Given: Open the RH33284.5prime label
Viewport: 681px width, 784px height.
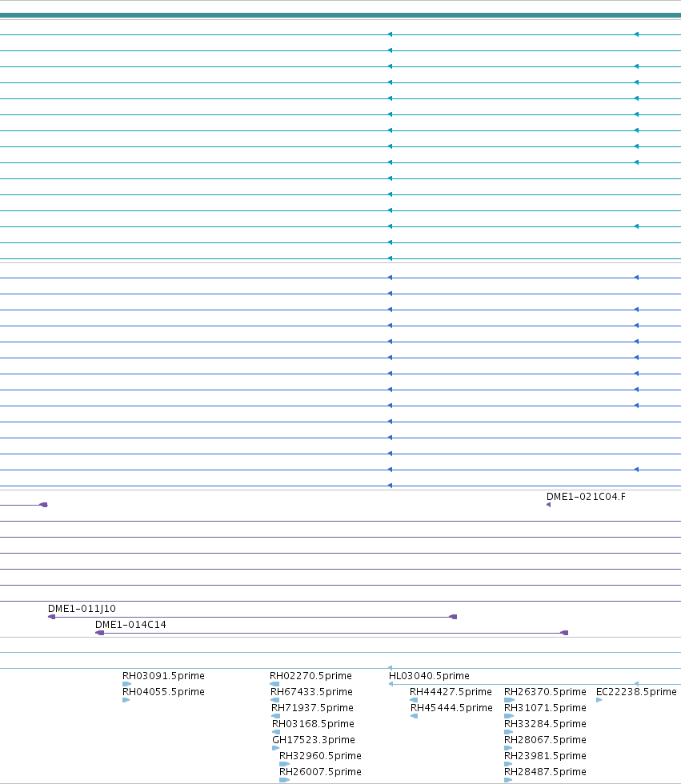Looking at the screenshot, I should coord(545,723).
